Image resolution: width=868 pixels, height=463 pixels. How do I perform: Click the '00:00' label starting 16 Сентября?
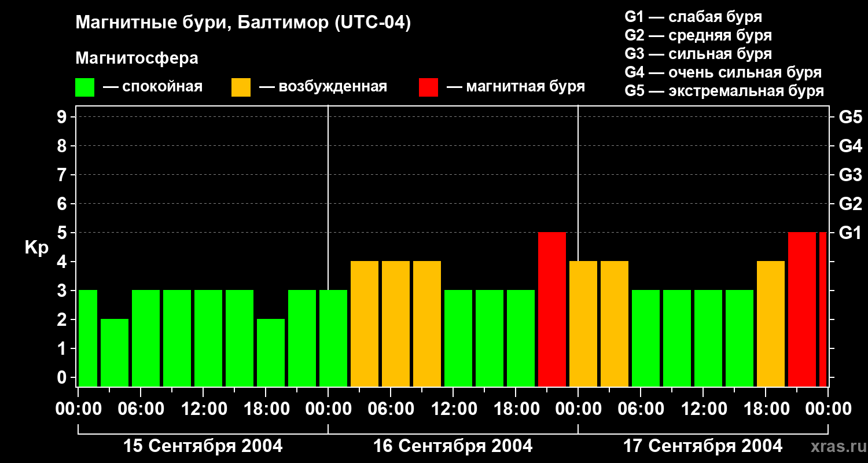(x=328, y=409)
